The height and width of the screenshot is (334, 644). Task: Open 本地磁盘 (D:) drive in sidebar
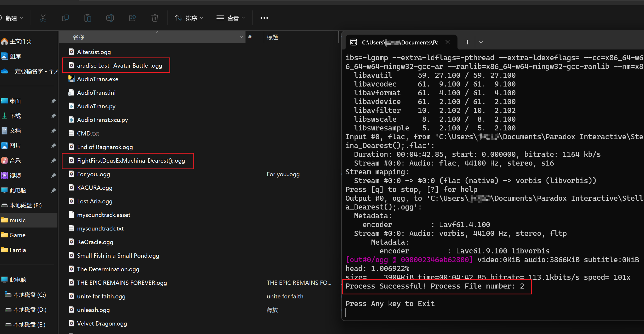pos(30,310)
